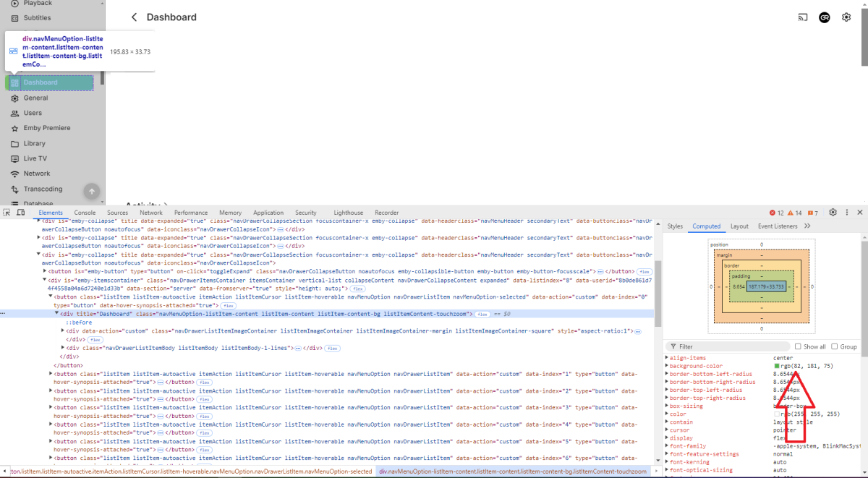Open the Memory tab
This screenshot has width=868, height=478.
pos(230,213)
